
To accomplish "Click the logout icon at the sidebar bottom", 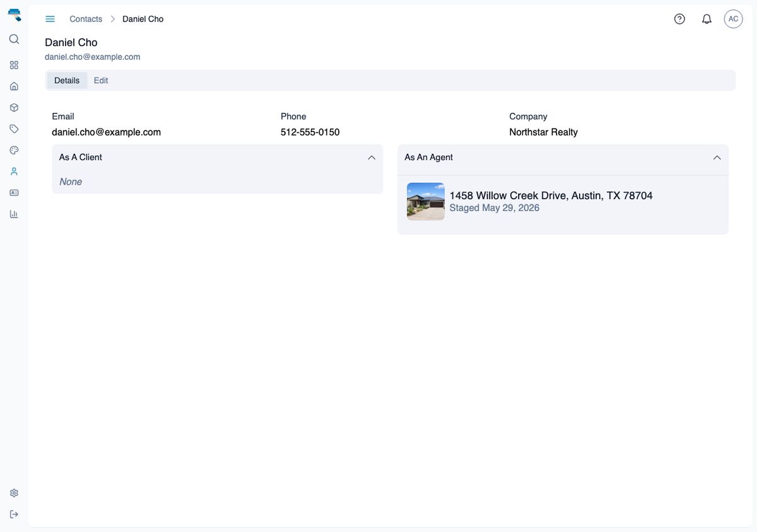I will click(14, 514).
